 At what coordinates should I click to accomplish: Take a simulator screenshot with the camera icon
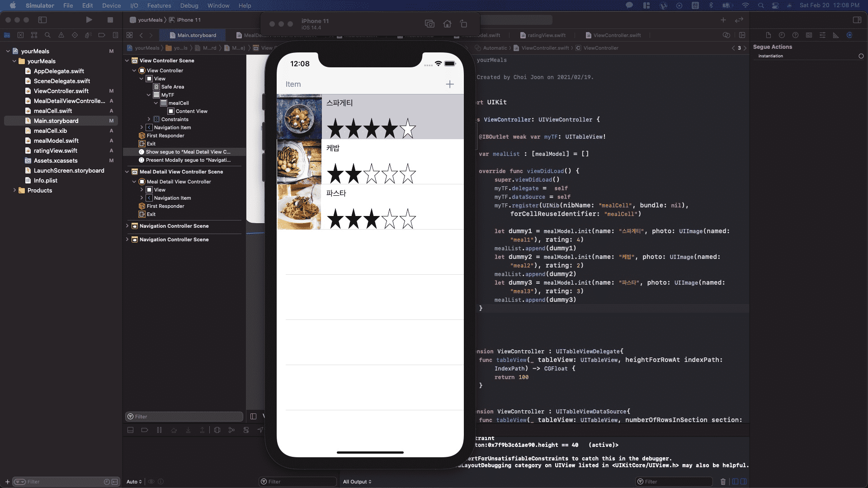[x=429, y=24]
